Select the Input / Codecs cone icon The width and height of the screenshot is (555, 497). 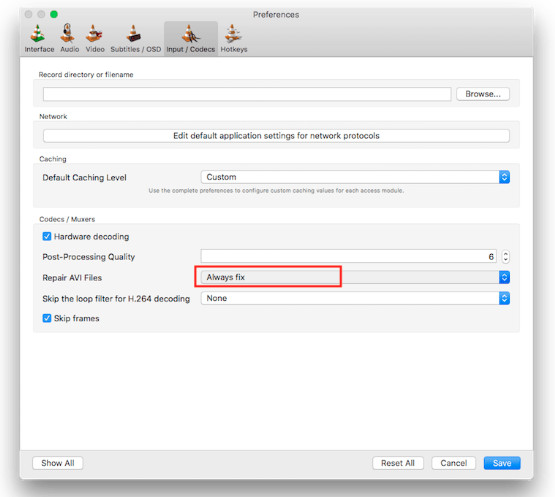190,33
